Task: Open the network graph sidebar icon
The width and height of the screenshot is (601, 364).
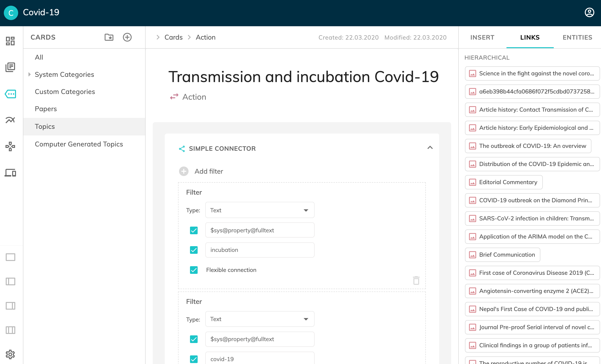Action: point(10,146)
